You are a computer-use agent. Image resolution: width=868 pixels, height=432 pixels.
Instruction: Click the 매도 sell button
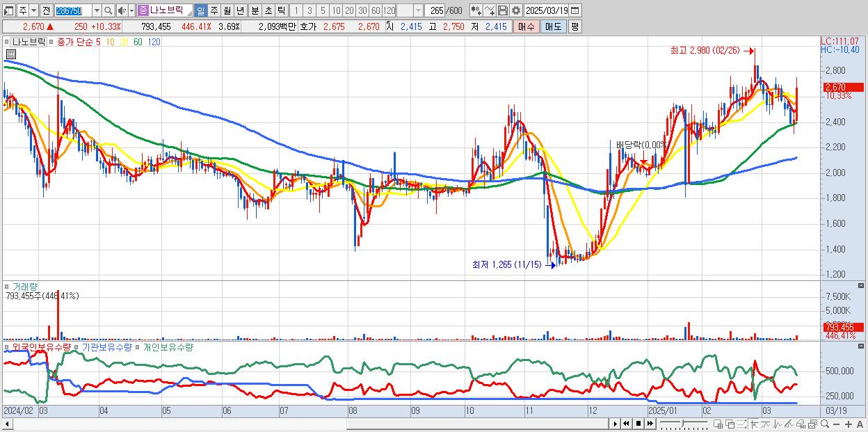pyautogui.click(x=553, y=26)
